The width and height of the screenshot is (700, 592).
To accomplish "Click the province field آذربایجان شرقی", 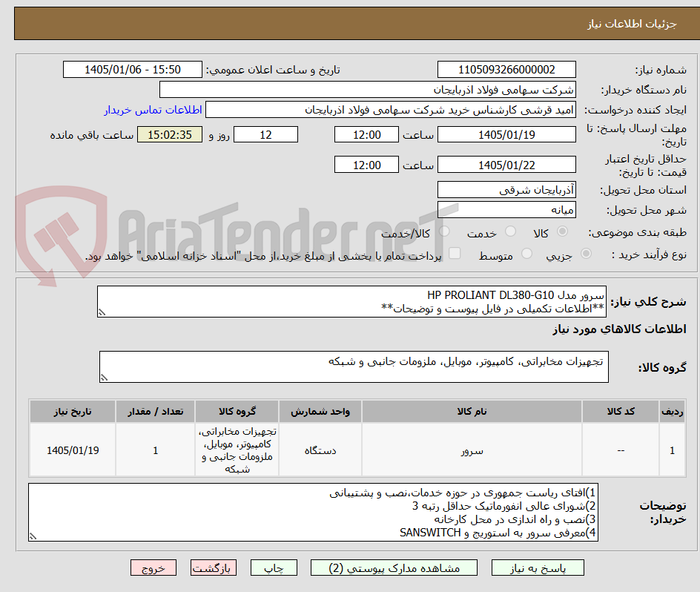I will pyautogui.click(x=506, y=190).
